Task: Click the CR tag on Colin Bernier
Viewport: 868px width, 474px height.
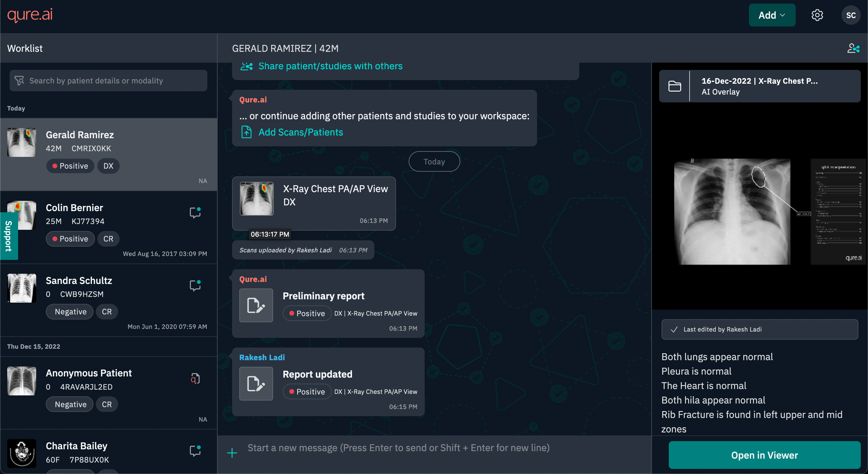Action: 108,239
